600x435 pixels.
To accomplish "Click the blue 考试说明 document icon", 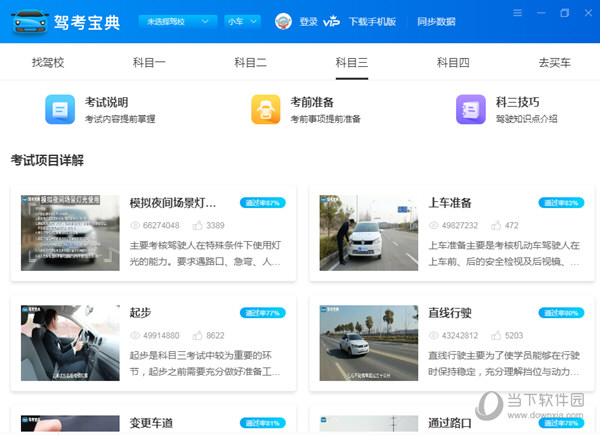I will (x=60, y=109).
